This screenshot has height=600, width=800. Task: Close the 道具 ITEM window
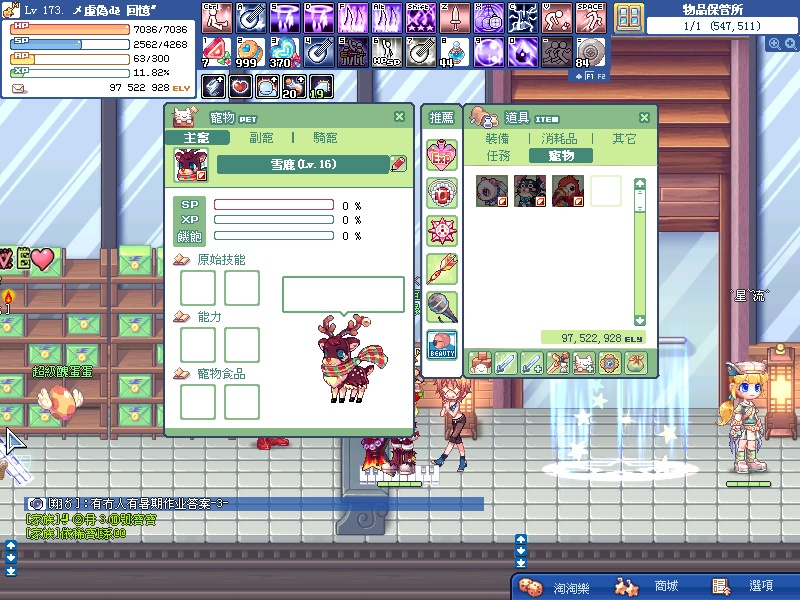tap(644, 118)
